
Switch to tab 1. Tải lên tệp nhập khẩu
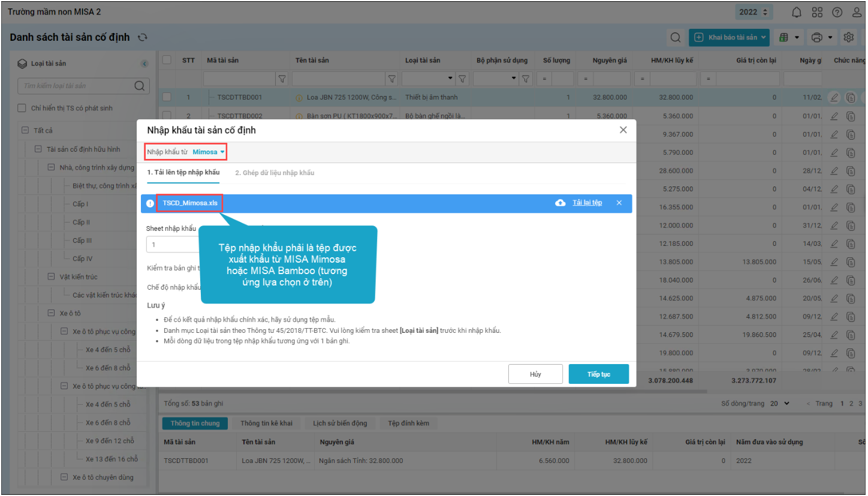(183, 173)
